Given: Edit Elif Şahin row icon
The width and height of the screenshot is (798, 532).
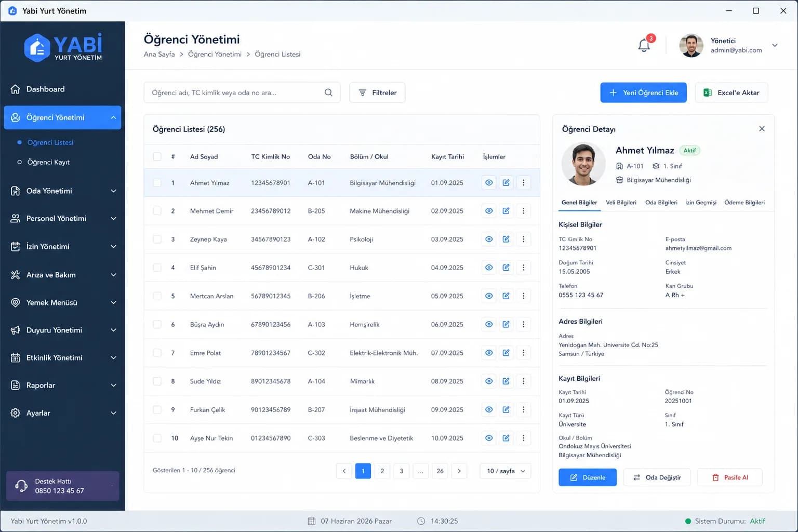Looking at the screenshot, I should tap(506, 268).
